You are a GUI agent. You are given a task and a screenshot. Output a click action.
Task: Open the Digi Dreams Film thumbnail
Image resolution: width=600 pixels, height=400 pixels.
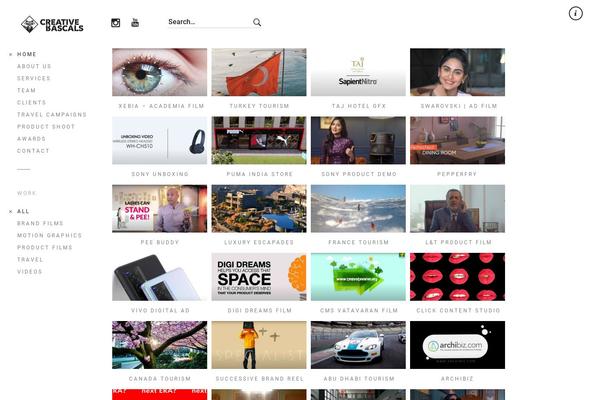click(x=259, y=277)
